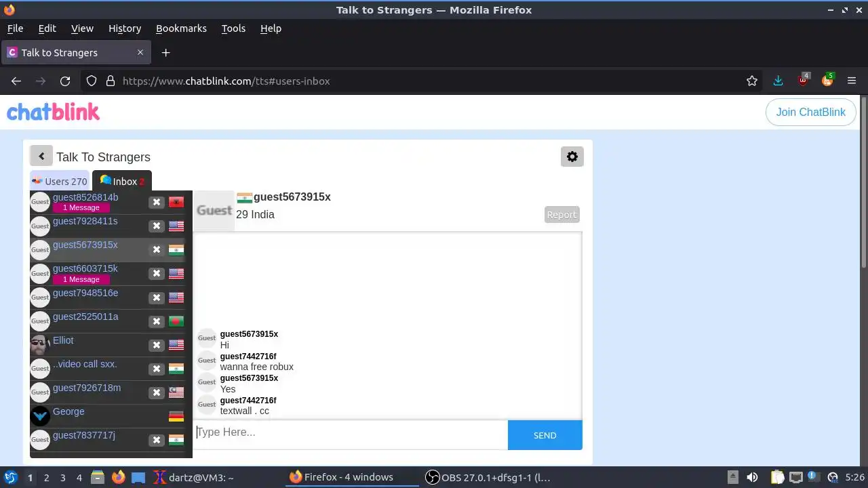Open OBS 27.0.1 taskbar window
This screenshot has height=488, width=868.
(x=488, y=477)
